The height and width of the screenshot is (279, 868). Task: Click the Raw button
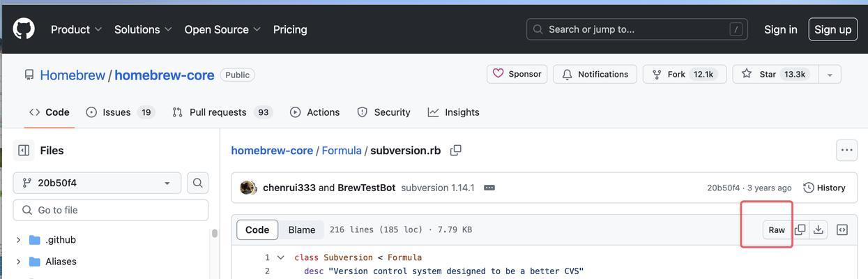[777, 229]
